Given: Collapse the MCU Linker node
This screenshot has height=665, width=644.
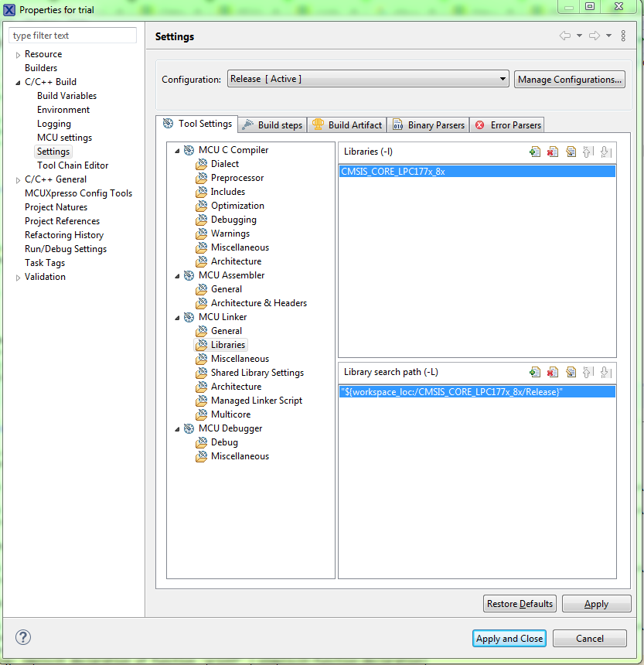Looking at the screenshot, I should [x=177, y=318].
